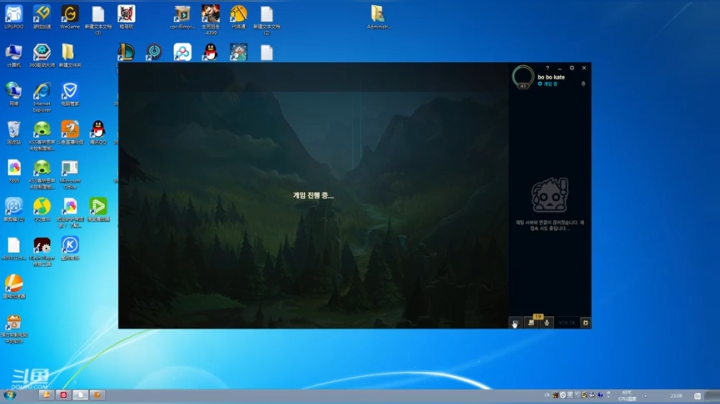This screenshot has height=404, width=720.
Task: Click the chat disconnected poro illustration
Action: pos(550,195)
